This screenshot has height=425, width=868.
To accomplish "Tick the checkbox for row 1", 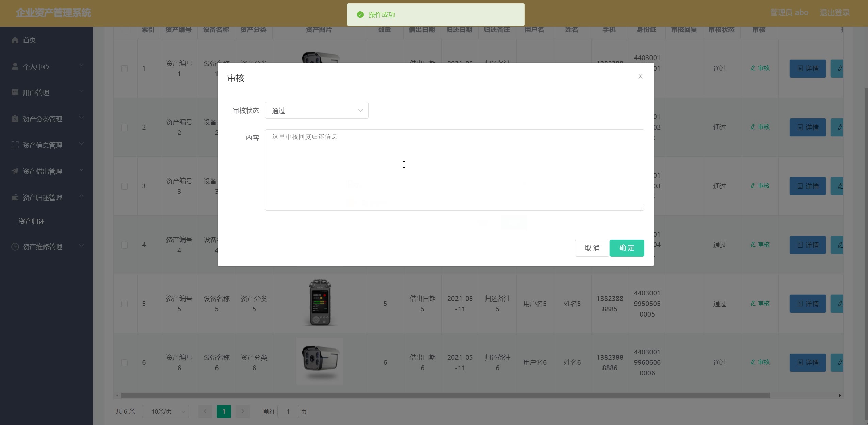I will click(x=124, y=68).
